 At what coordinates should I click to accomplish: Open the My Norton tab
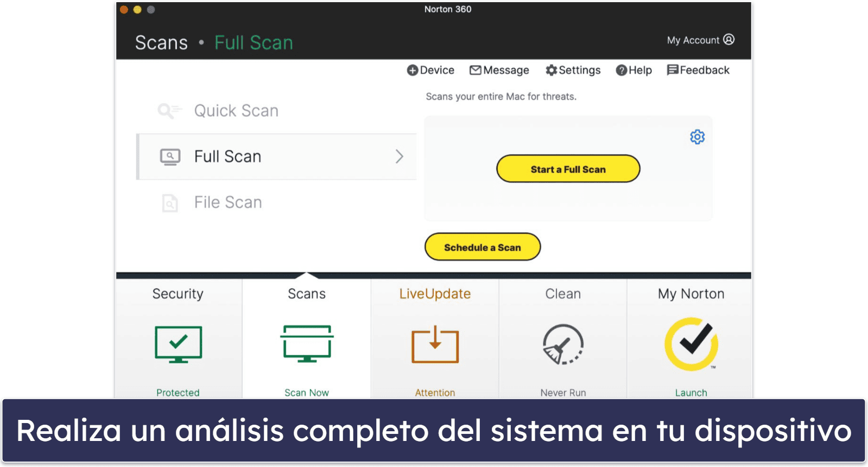(689, 339)
